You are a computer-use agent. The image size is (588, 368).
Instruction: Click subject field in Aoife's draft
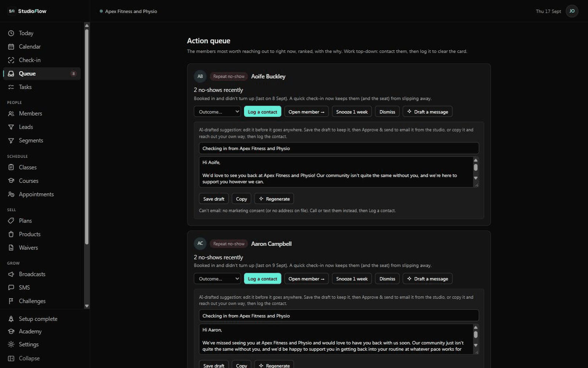click(339, 148)
